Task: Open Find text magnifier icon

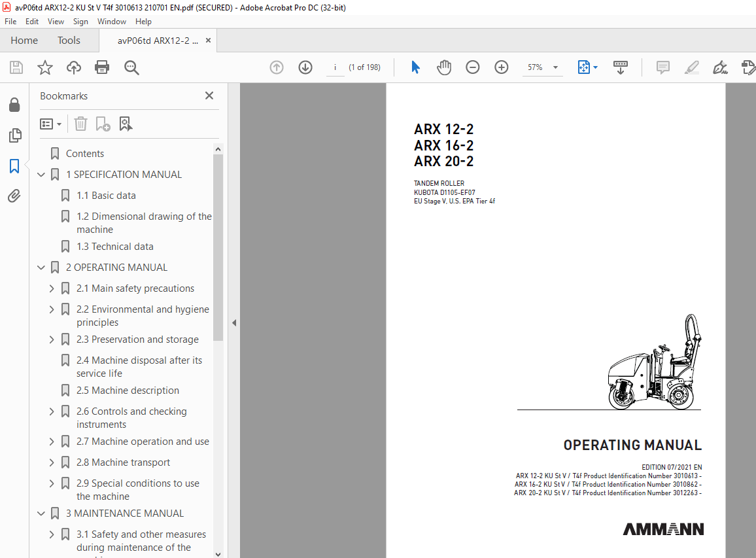Action: [131, 67]
